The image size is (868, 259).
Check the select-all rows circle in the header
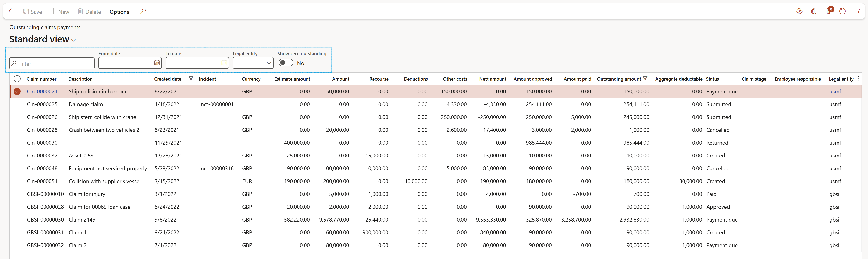click(17, 79)
